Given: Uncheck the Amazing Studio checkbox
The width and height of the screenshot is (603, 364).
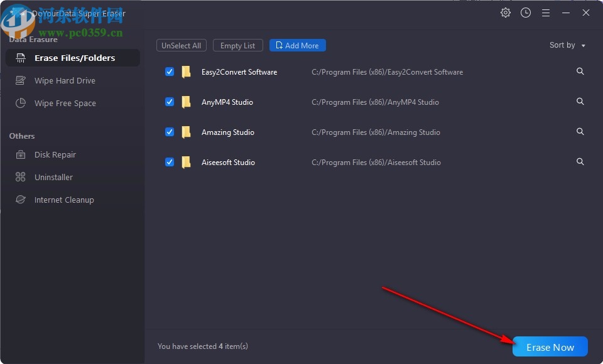Looking at the screenshot, I should (170, 132).
